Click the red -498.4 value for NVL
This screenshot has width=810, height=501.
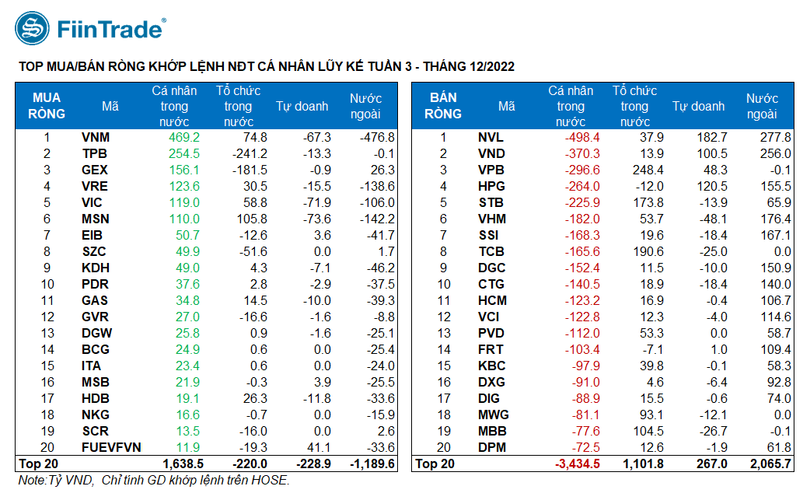click(x=580, y=136)
